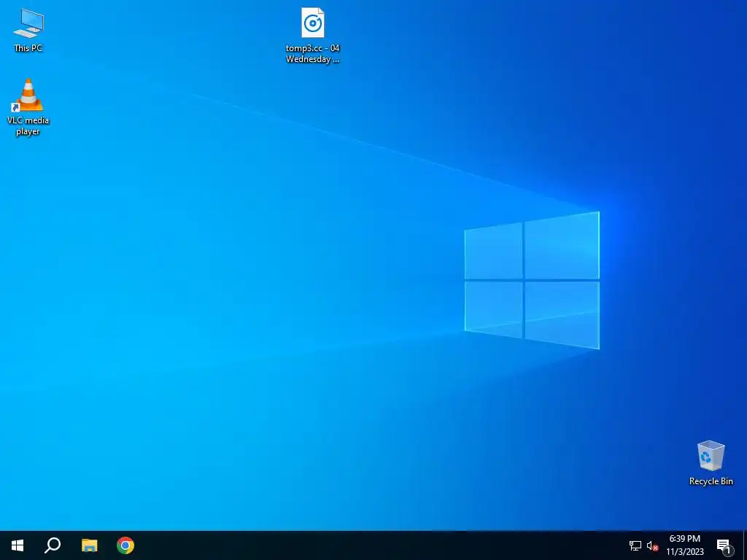The height and width of the screenshot is (560, 747).
Task: Open taskbar search magnifier
Action: (53, 545)
